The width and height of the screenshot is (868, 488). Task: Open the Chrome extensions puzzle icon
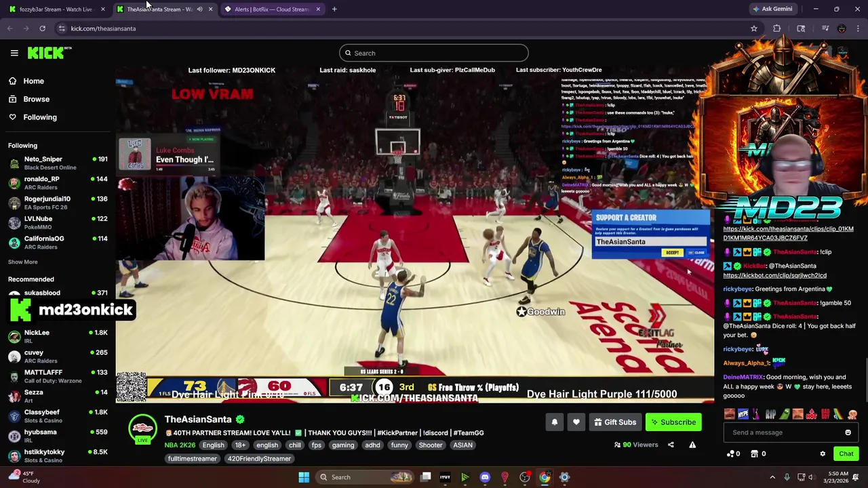[x=777, y=28]
